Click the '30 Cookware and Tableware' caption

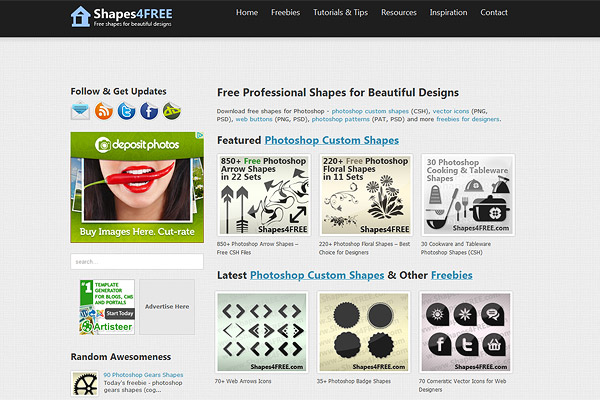[456, 248]
